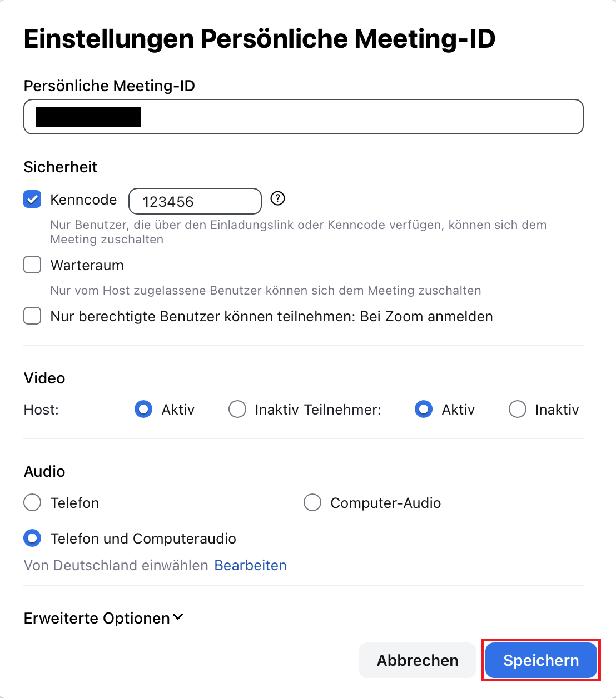616x698 pixels.
Task: Enable the Warteraum checkbox
Action: click(32, 265)
